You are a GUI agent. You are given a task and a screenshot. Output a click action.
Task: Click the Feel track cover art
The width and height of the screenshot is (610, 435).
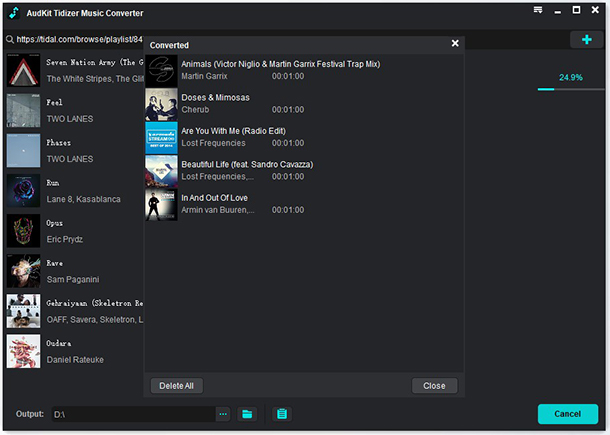pos(23,110)
